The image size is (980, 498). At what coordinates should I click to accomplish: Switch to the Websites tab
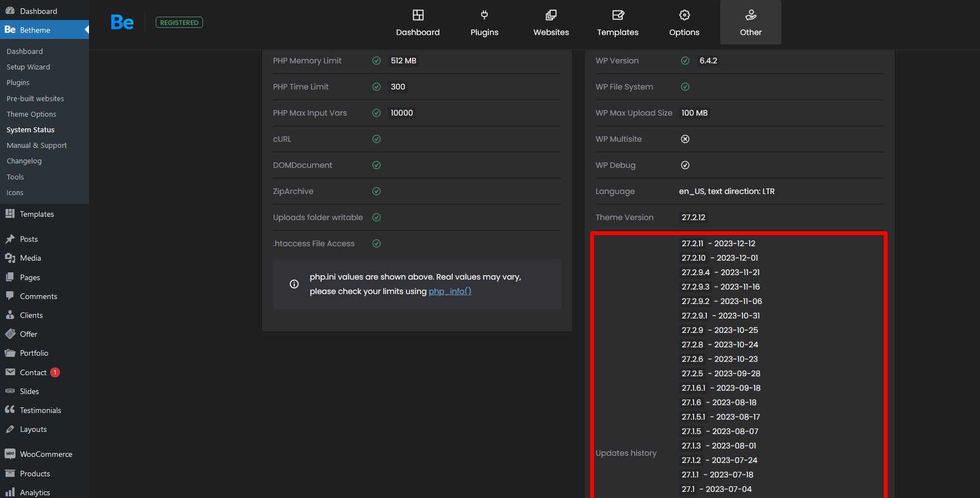(x=551, y=23)
